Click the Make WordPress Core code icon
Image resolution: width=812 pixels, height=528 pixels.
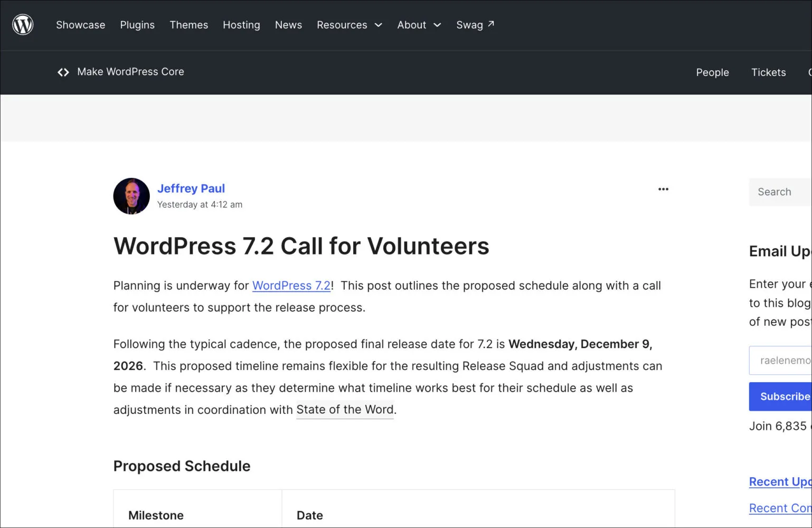pos(63,72)
